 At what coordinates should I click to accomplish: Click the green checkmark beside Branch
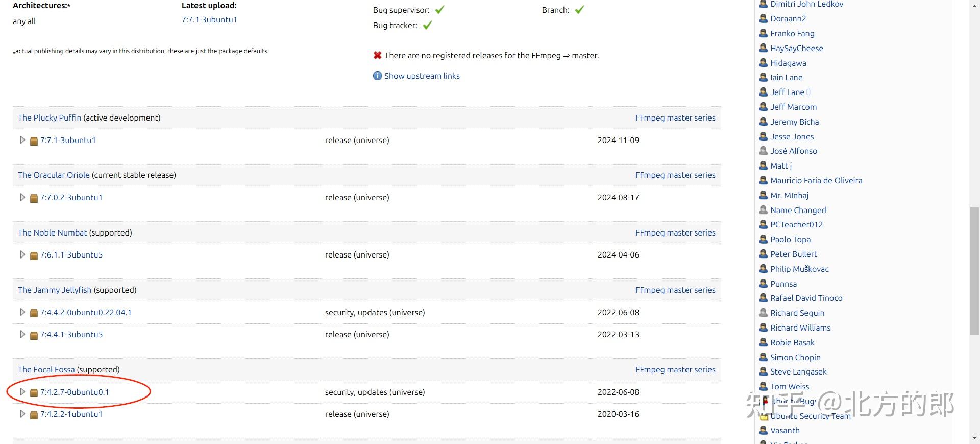[579, 10]
